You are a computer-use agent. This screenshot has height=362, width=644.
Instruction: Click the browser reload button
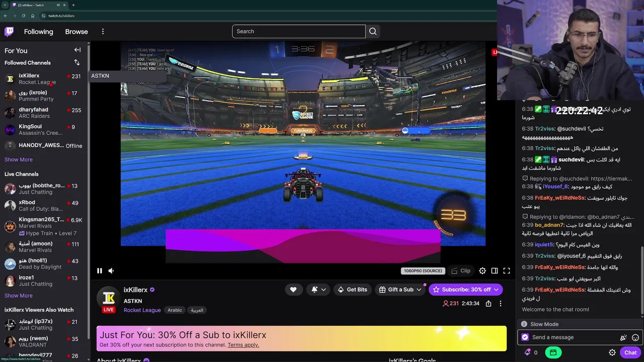[x=23, y=16]
